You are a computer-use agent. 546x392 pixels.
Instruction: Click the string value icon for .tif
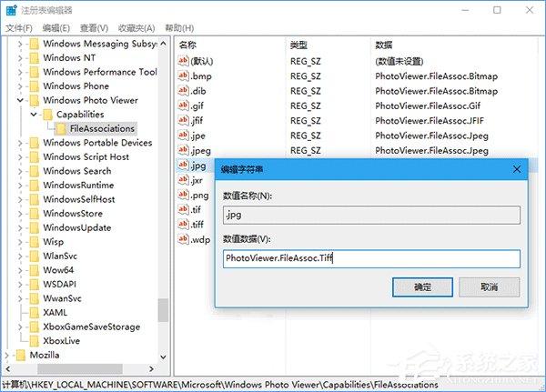[183, 209]
